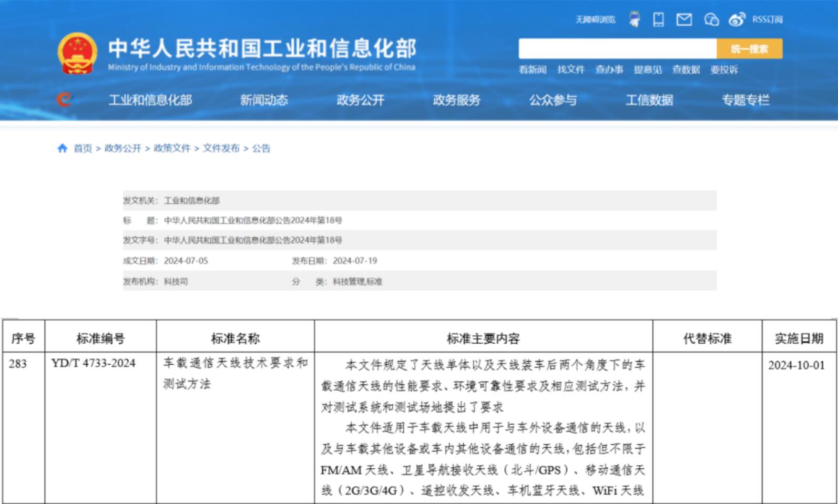
Task: Open the 公众参与 nav menu
Action: (x=553, y=100)
